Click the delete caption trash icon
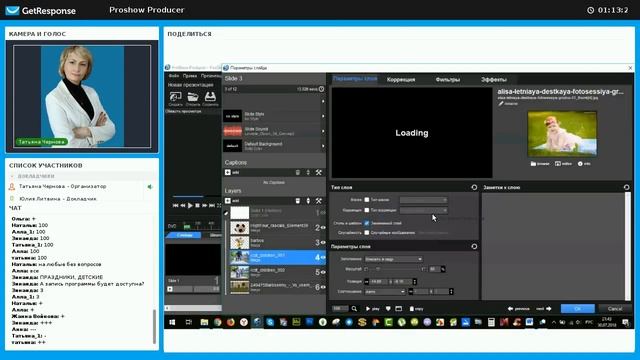Screen dimensions: 640x360 pyautogui.click(x=298, y=173)
